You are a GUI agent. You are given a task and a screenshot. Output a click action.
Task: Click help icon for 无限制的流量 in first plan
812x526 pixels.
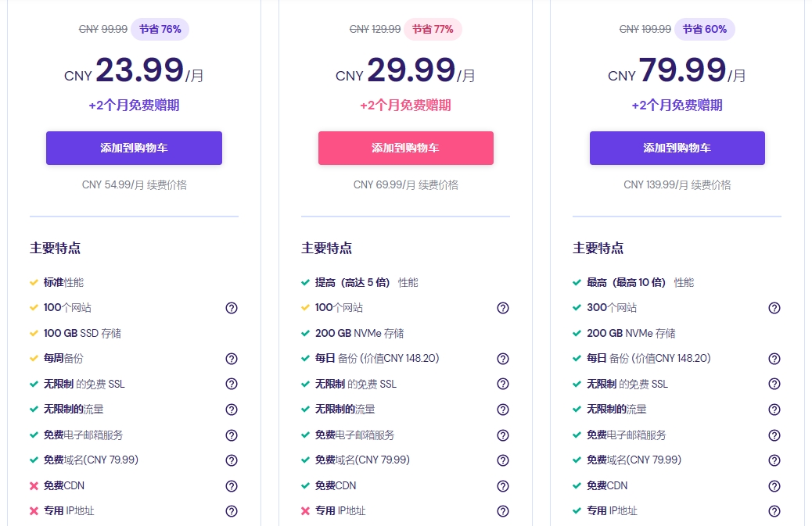coord(232,410)
